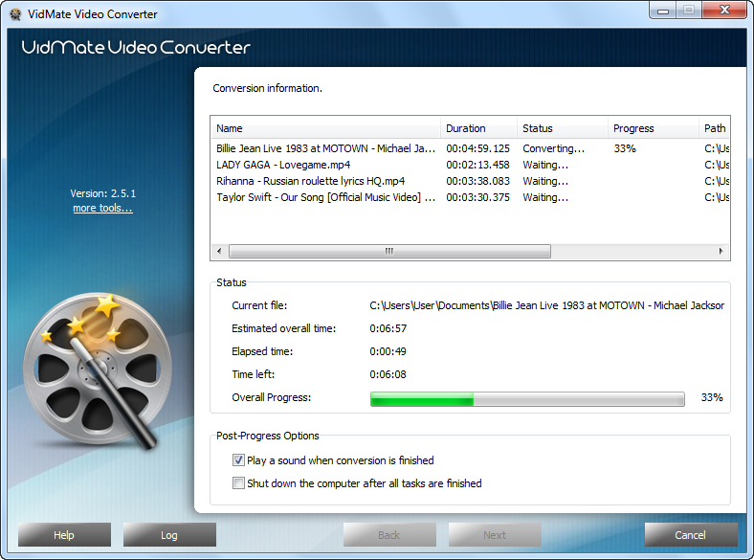Select the LADY GAGA - Lovegame.mp4 row
Screen dimensions: 754x560
pyautogui.click(x=470, y=165)
